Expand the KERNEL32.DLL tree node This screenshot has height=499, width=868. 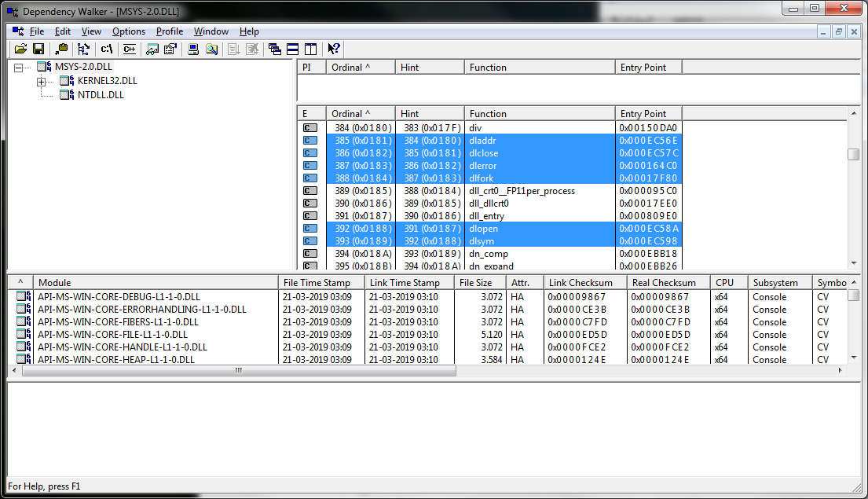[41, 82]
